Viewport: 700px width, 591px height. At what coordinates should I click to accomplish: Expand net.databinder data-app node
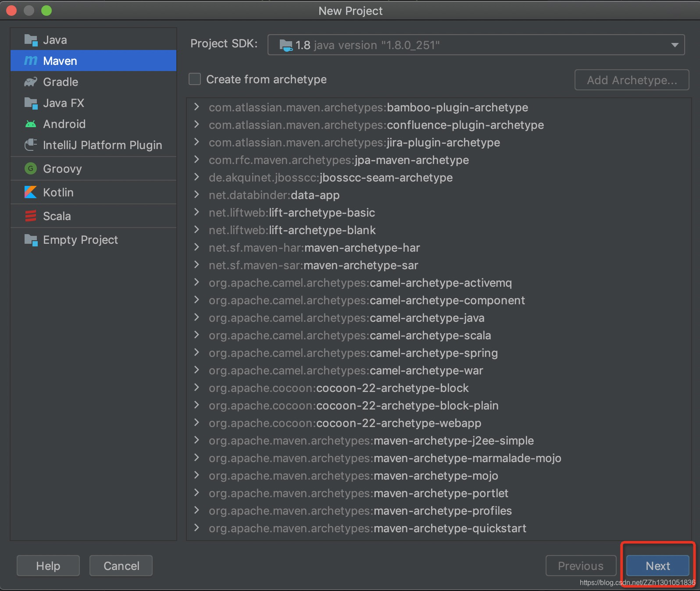[x=196, y=195]
